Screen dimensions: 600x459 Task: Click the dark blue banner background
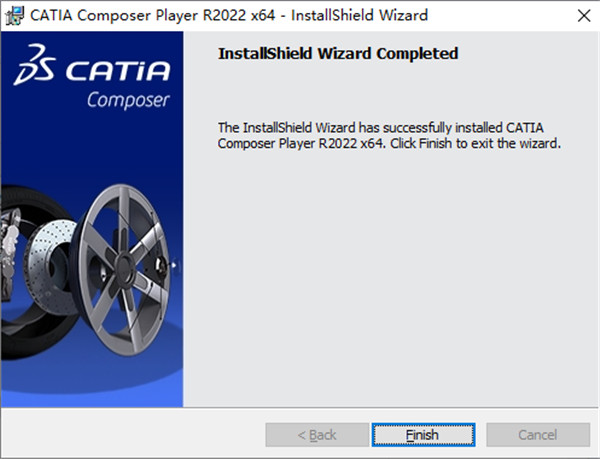[x=90, y=150]
